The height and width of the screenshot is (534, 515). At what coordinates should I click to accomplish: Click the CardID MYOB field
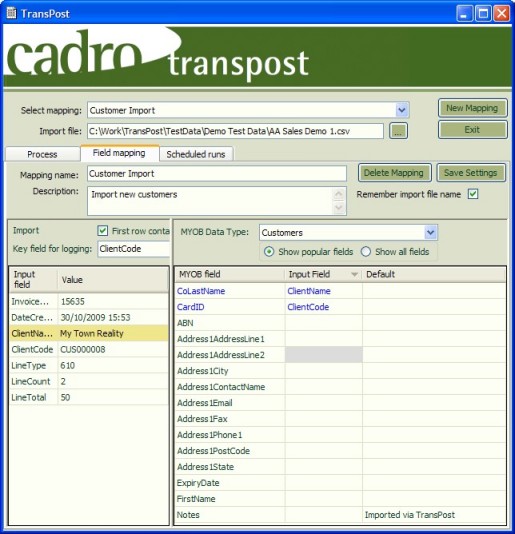coord(190,307)
